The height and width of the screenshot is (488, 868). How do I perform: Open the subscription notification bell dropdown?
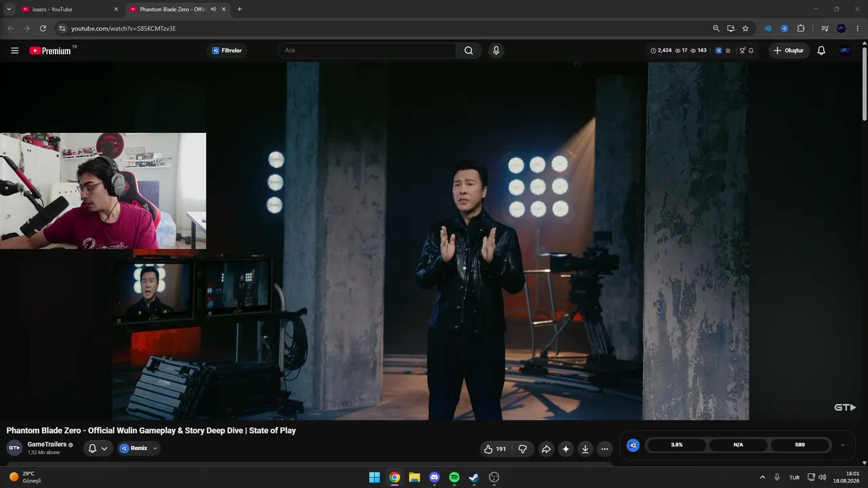98,448
